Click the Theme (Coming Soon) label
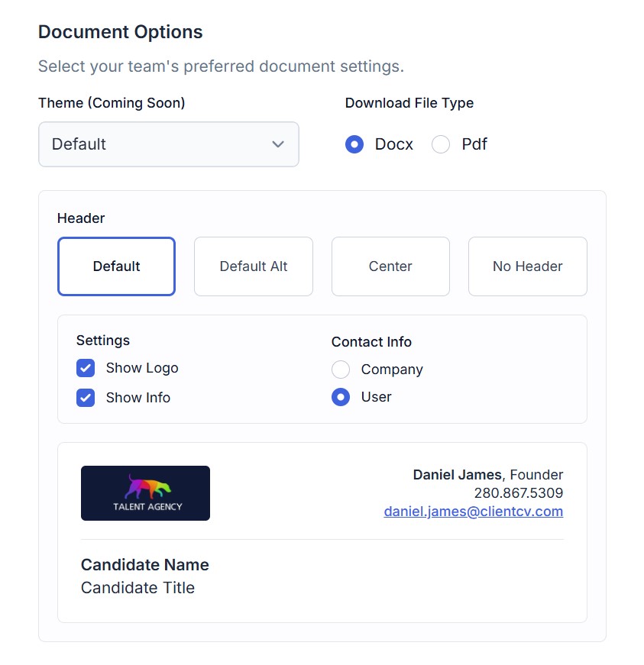 pos(112,103)
